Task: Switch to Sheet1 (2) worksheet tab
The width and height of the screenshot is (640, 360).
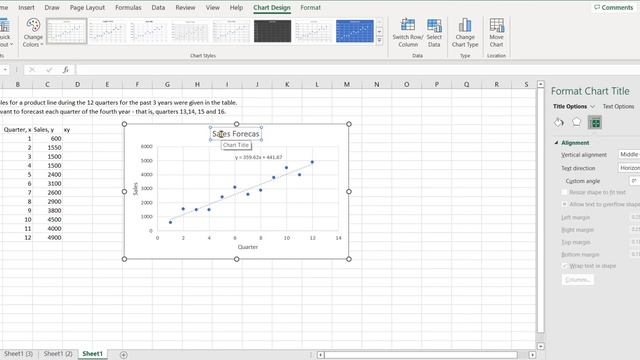Action: pos(58,354)
